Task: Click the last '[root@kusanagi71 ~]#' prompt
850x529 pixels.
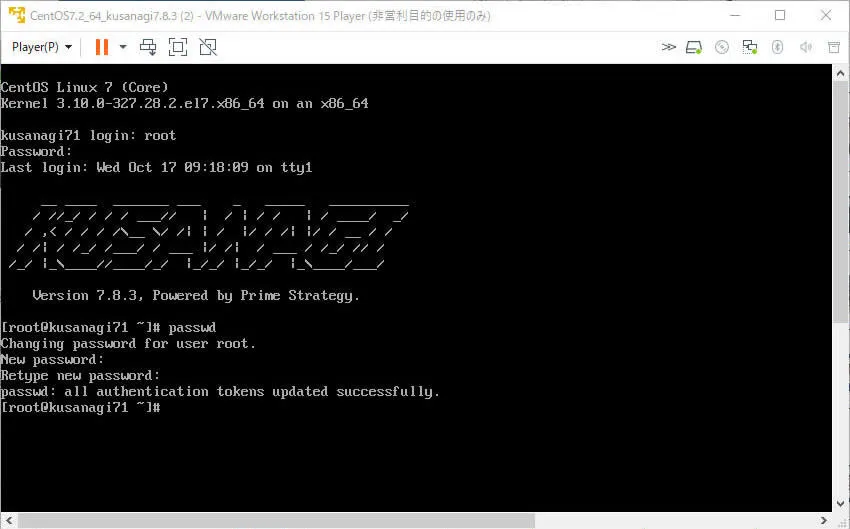Action: 80,407
